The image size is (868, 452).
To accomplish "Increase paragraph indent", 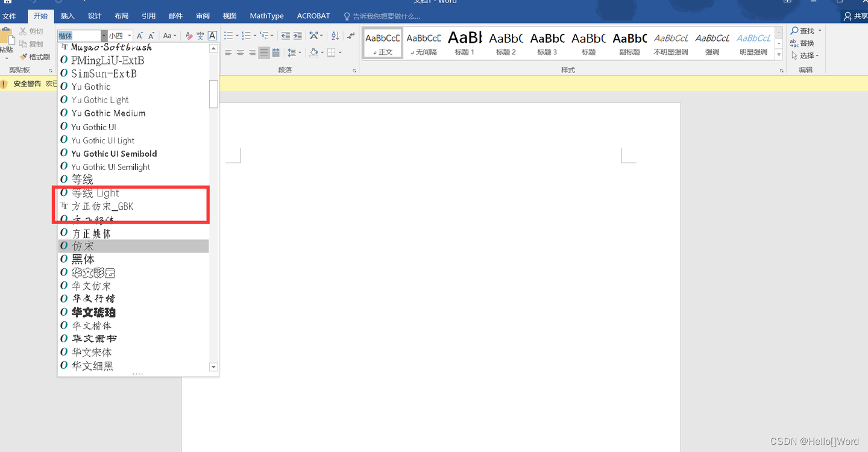I will pyautogui.click(x=297, y=36).
